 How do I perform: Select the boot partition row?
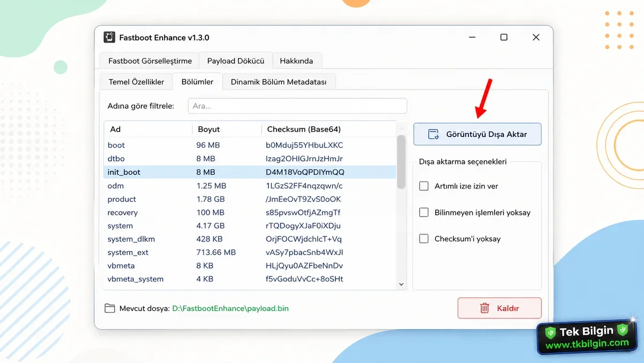click(250, 145)
